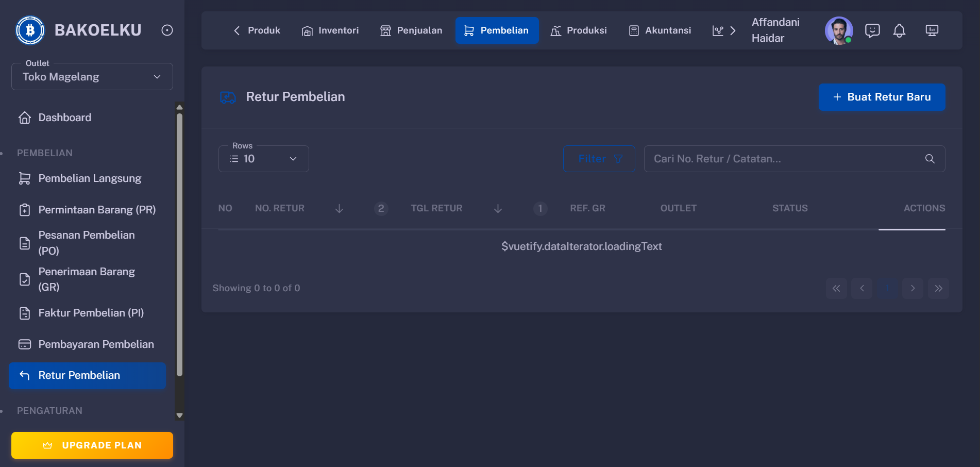Expand the Rows per page dropdown
Screen dimensions: 980x467
pyautogui.click(x=293, y=159)
